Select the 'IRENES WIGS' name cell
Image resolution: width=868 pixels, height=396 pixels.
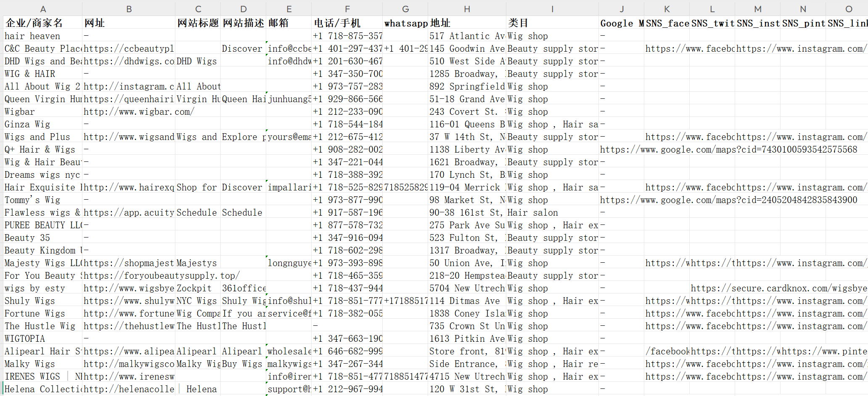43,376
